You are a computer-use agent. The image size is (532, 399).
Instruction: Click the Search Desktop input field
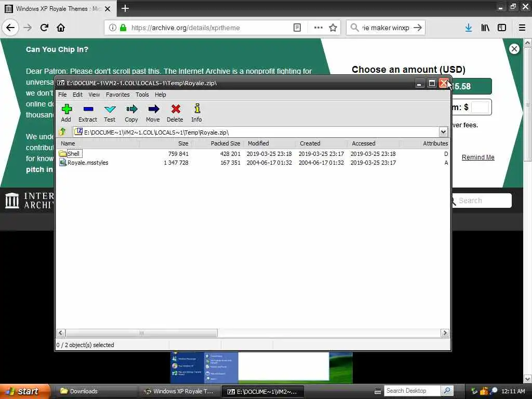tap(412, 391)
